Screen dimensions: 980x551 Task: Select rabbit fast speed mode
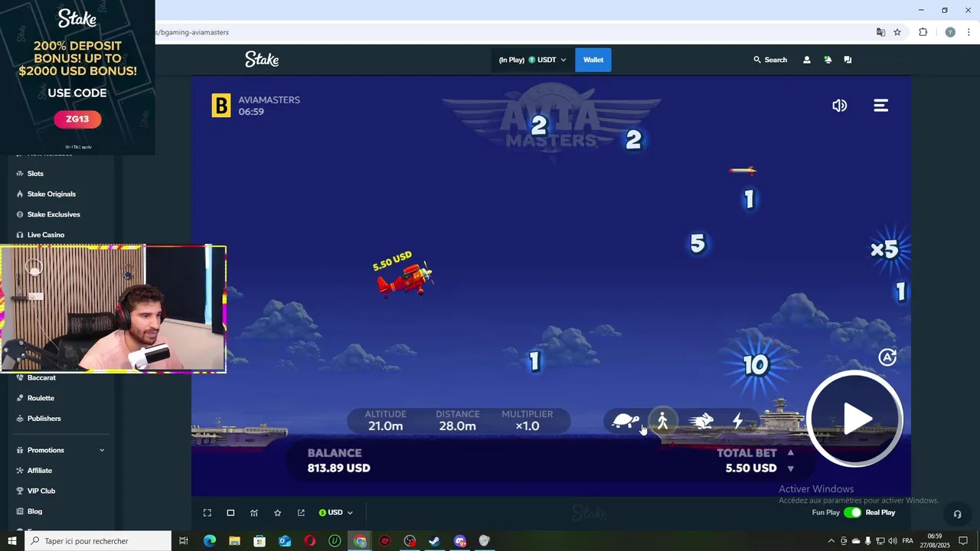coord(701,421)
